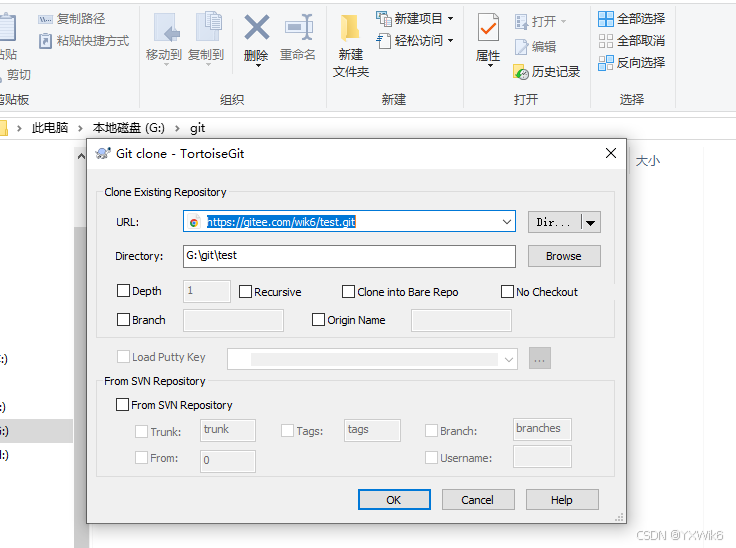Check the No Checkout option
This screenshot has height=548, width=736.
click(507, 292)
